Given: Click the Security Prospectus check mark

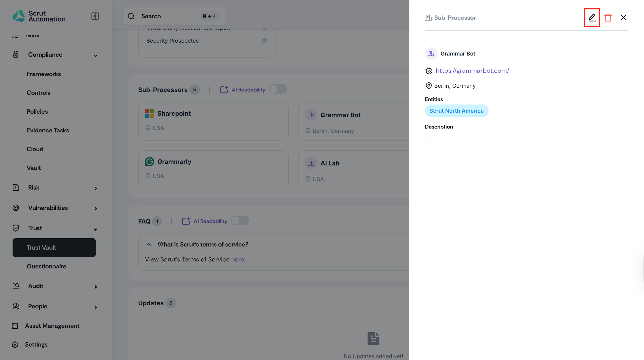Looking at the screenshot, I should [264, 40].
